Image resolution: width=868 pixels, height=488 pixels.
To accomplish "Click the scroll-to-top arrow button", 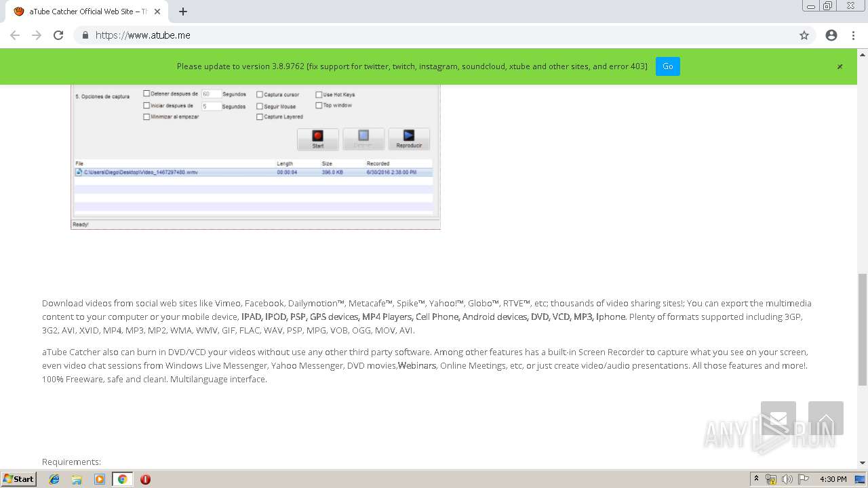I will click(x=826, y=418).
